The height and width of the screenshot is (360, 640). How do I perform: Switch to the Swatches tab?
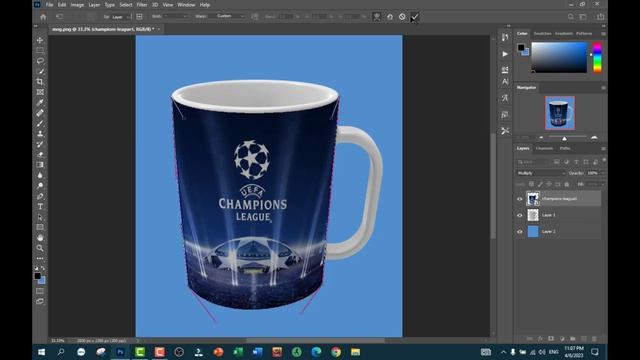point(542,33)
